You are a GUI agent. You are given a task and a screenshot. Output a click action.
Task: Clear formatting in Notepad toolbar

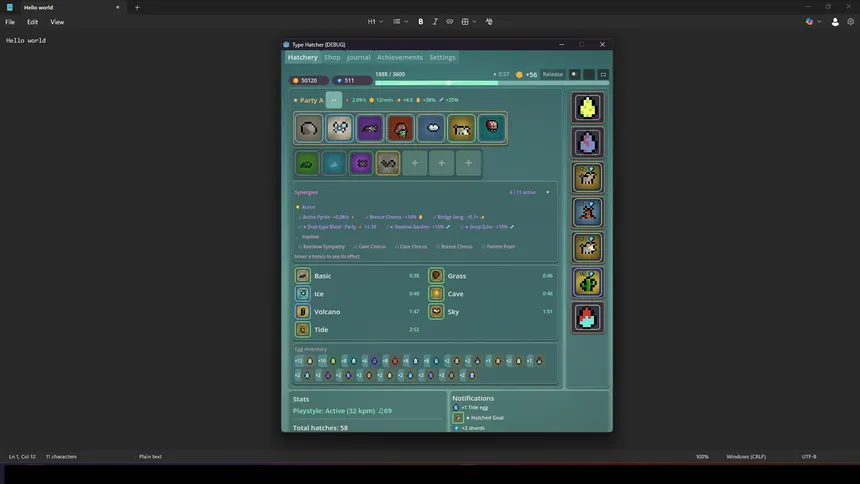[x=489, y=21]
